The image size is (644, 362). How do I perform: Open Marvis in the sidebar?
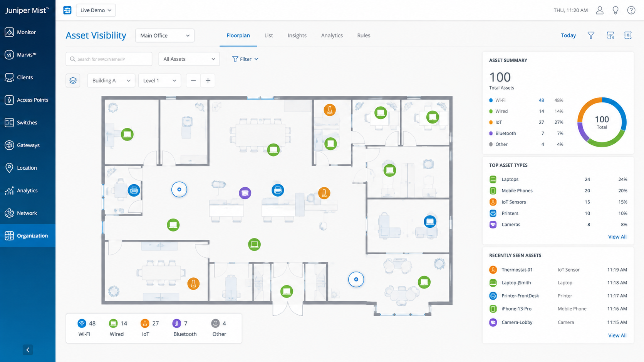(28, 55)
